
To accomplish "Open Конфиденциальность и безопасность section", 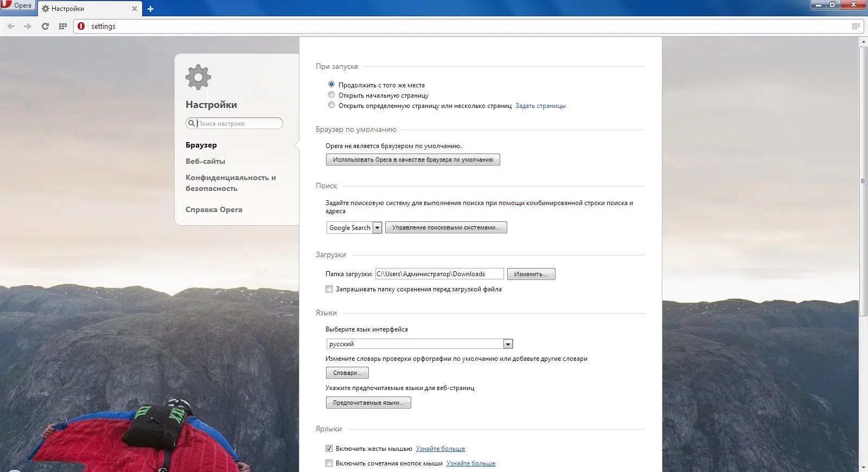I will point(231,183).
